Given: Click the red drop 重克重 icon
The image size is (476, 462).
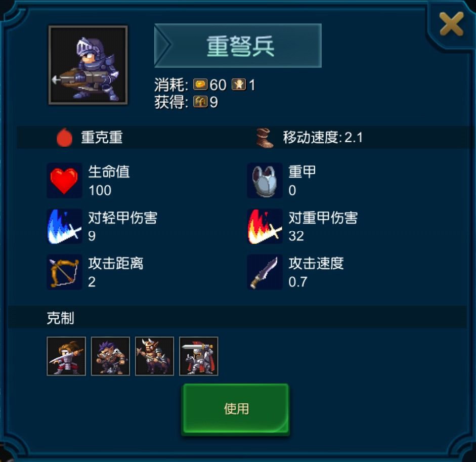Looking at the screenshot, I should 64,137.
